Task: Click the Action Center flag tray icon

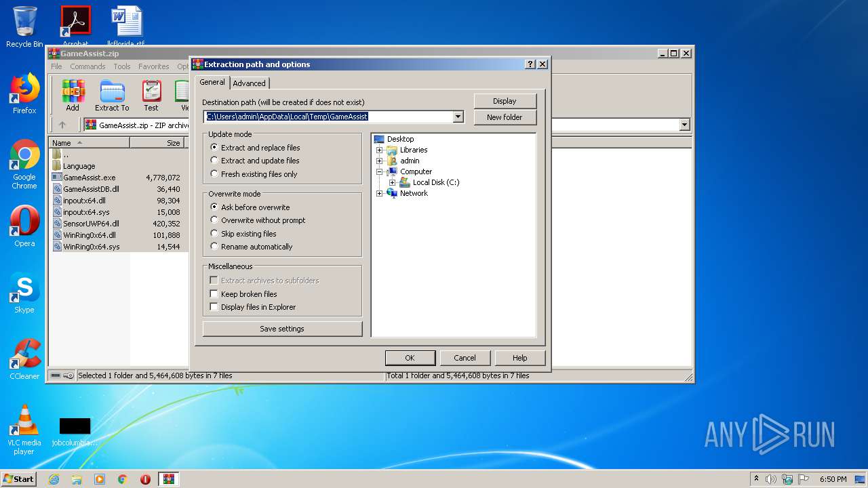Action: point(804,479)
